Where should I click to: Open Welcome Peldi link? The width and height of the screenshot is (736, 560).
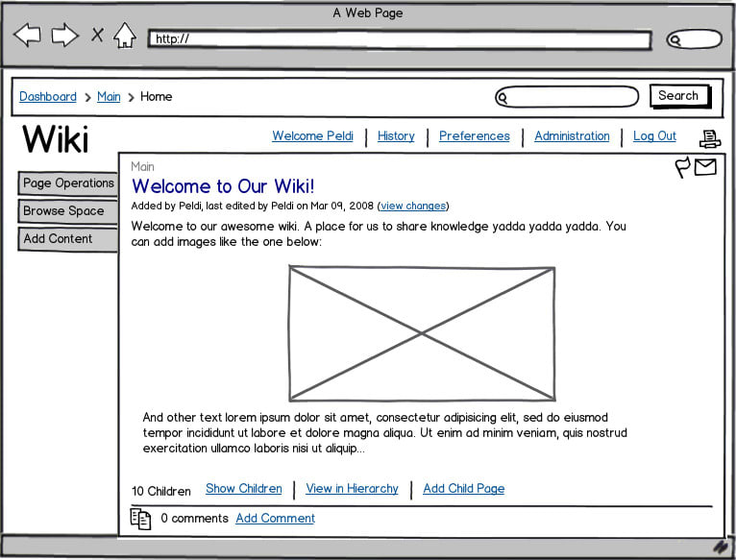click(x=312, y=136)
